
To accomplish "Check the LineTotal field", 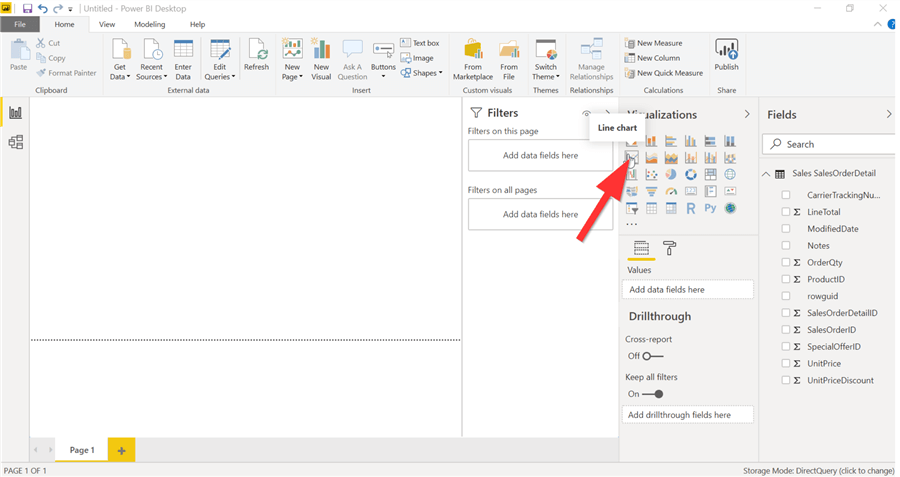I will point(786,212).
